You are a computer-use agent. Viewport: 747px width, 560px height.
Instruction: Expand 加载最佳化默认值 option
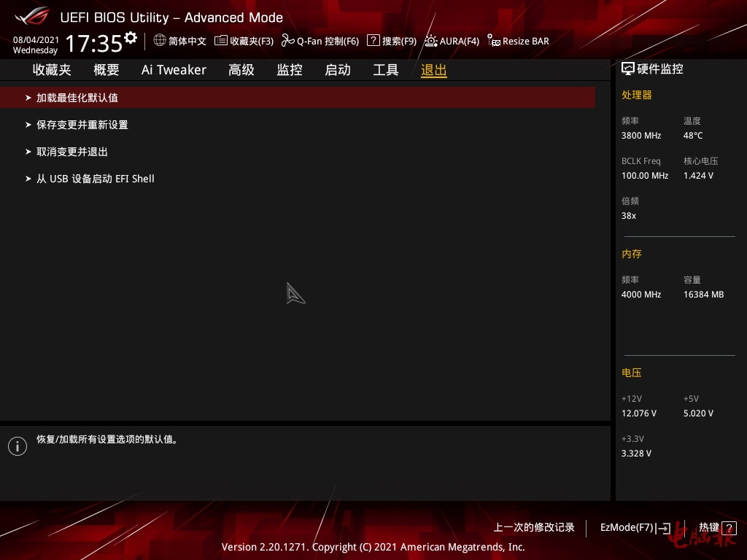[77, 98]
